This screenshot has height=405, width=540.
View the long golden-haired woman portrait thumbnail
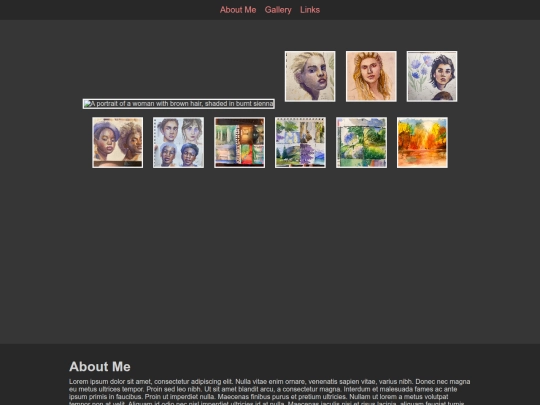[371, 76]
